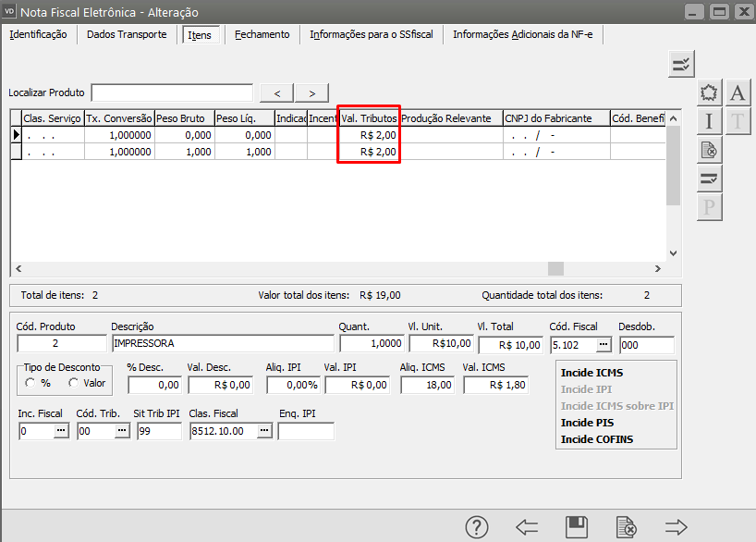Image resolution: width=756 pixels, height=542 pixels.
Task: Click the grid horizontal scrollbar thumb
Action: click(x=555, y=268)
